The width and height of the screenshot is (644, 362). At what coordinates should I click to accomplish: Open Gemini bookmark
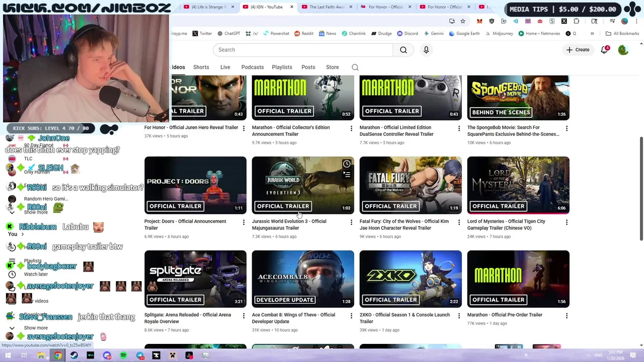[433, 34]
